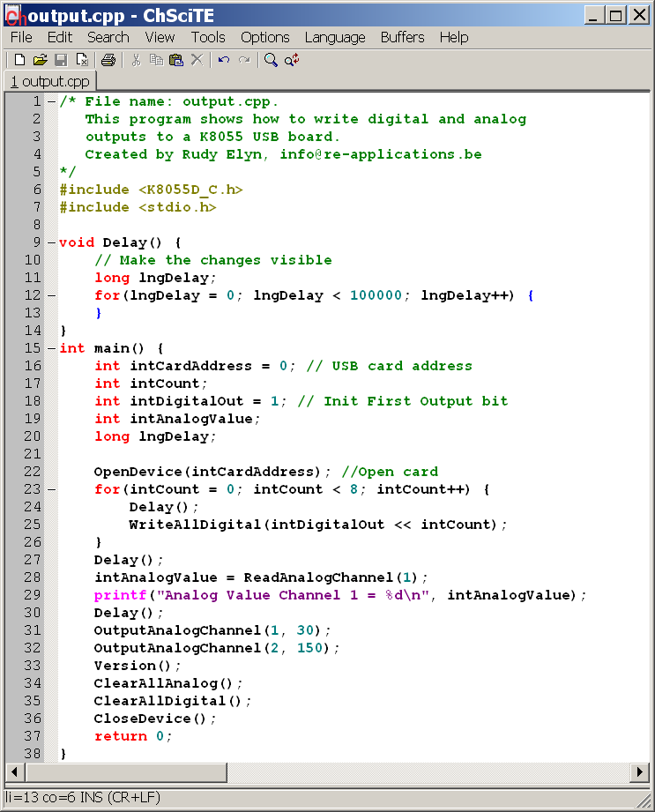Screen dimensions: 655x812
Task: Select the output.cpp tab
Action: 50,81
